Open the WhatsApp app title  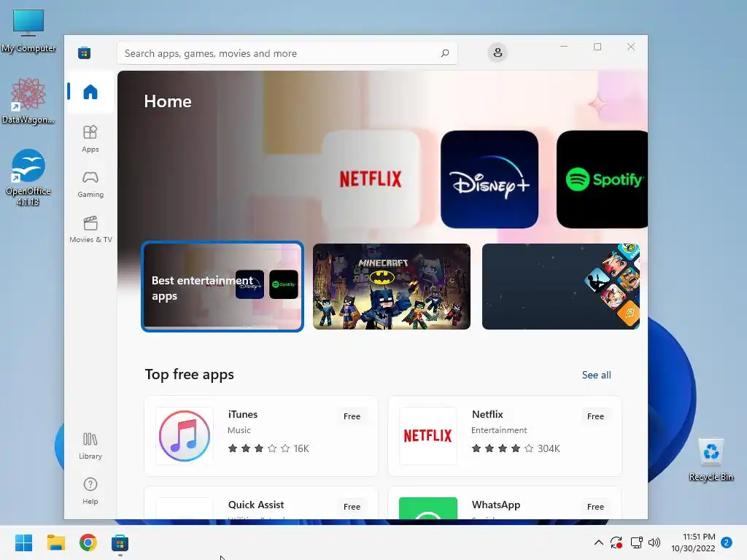point(496,505)
